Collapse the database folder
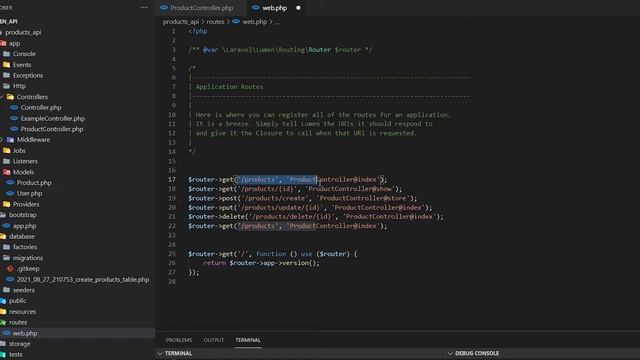Viewport: 640px width, 360px height. 22,236
